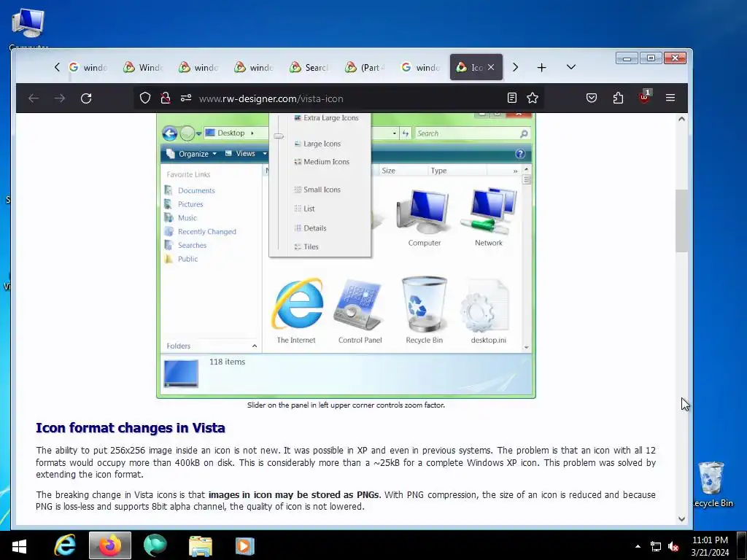This screenshot has height=560, width=747.
Task: Save page to Pocket
Action: pos(592,98)
